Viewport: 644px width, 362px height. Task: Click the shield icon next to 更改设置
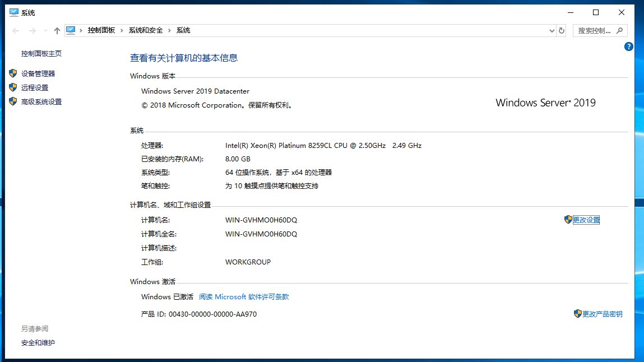click(x=568, y=220)
